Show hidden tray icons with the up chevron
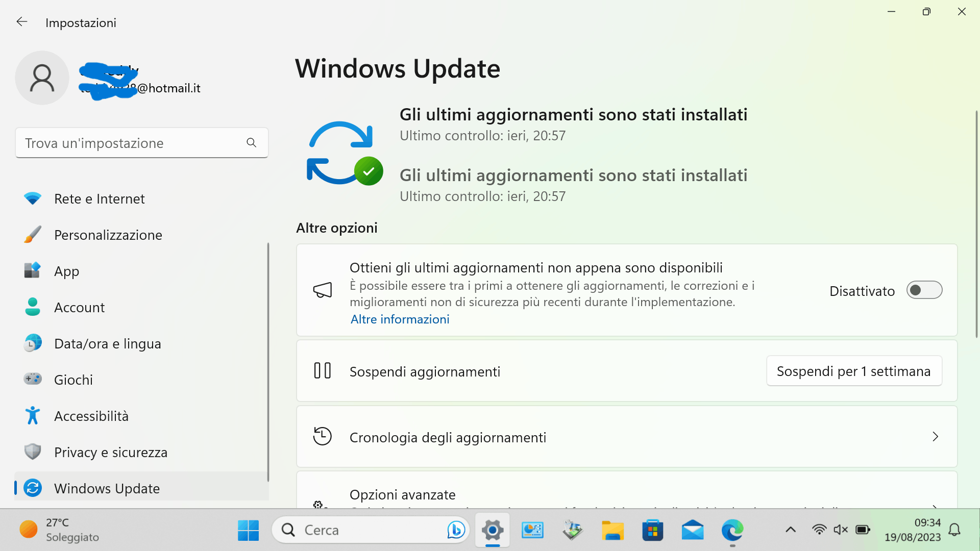 [790, 530]
